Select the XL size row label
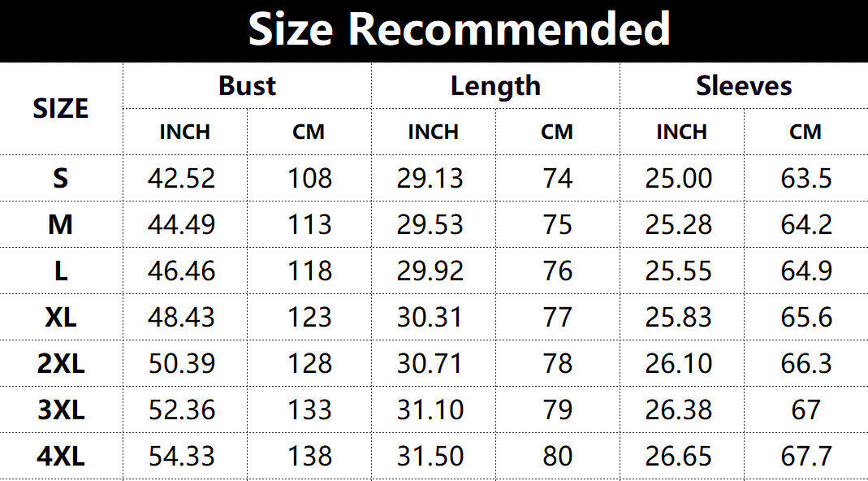868x481 pixels. [61, 317]
